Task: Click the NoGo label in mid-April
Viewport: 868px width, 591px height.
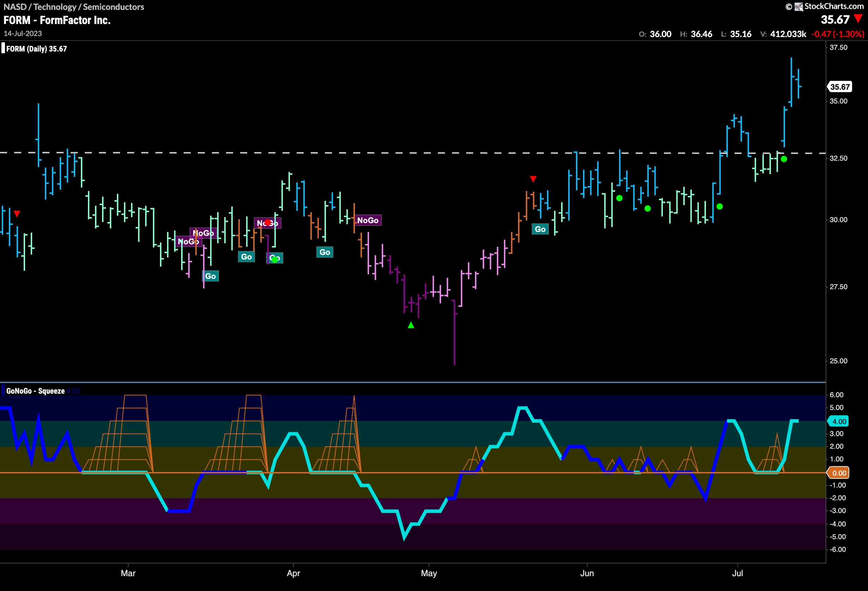Action: pos(368,221)
